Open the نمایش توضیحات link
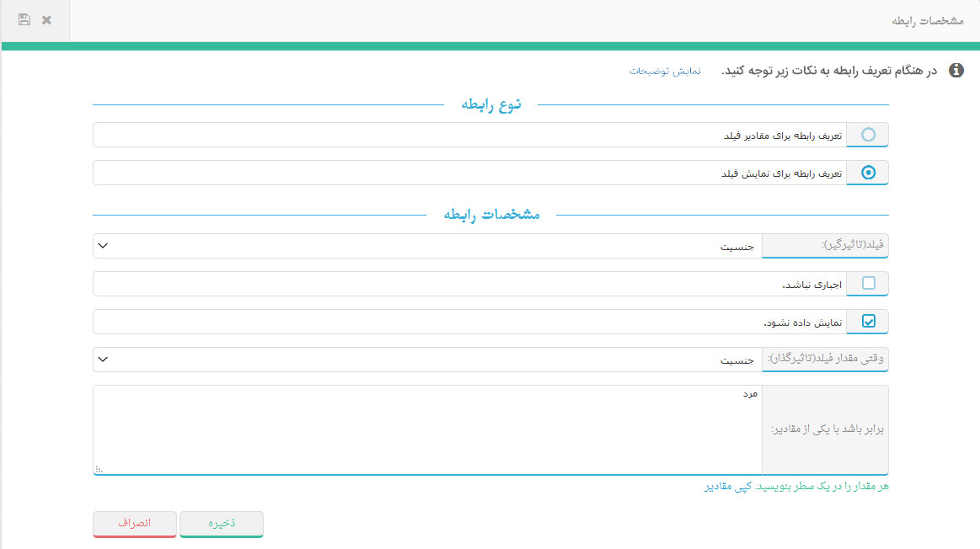Screen dimensions: 980x549 coord(665,72)
